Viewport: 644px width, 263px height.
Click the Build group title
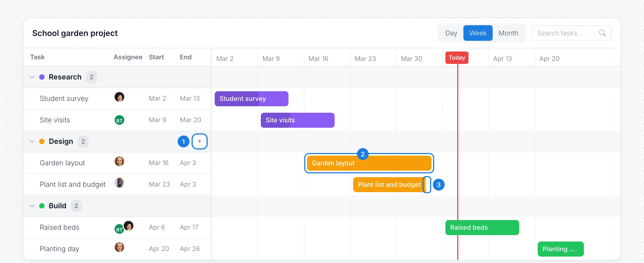tap(57, 206)
